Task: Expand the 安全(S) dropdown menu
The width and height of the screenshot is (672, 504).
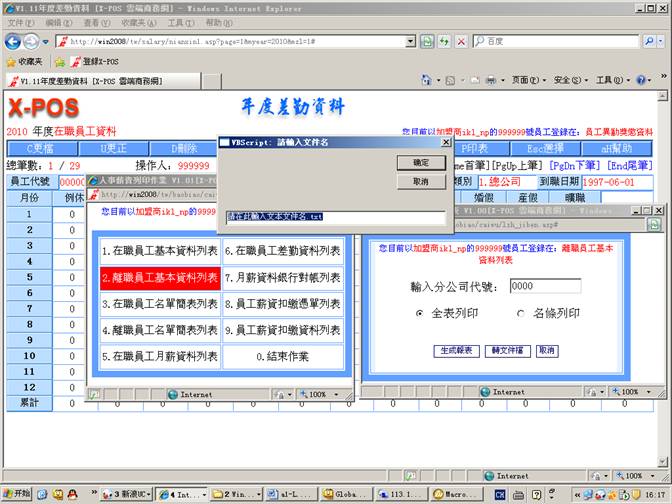Action: tap(571, 80)
